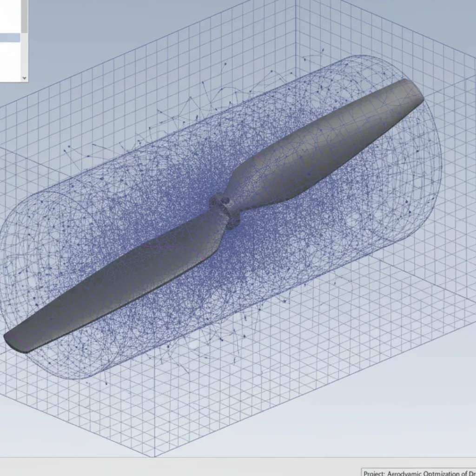Click the scrollbar down arrow in the panel
476x476 pixels.
pyautogui.click(x=24, y=78)
